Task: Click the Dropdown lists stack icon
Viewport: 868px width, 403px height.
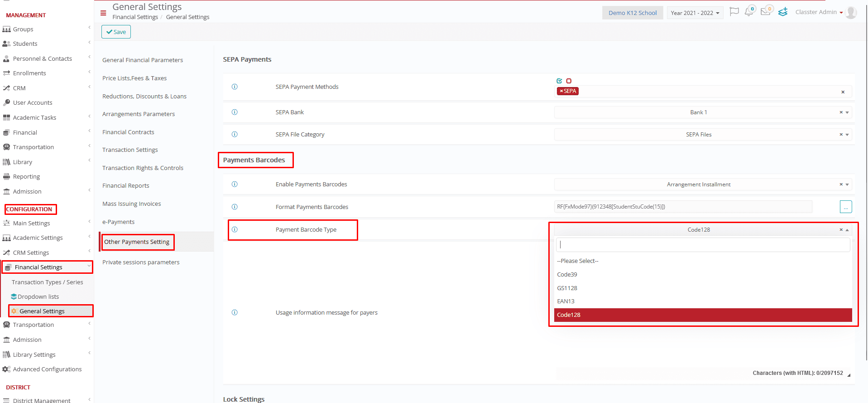Action: (14, 296)
